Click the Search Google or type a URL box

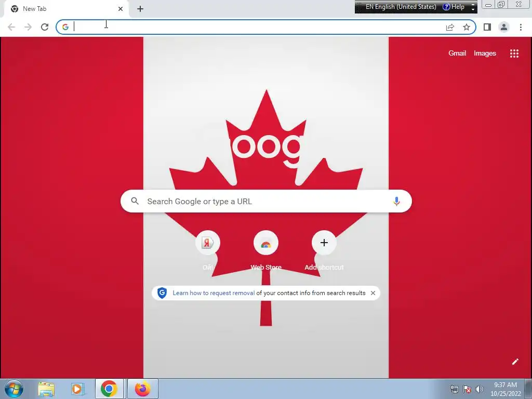(x=266, y=201)
